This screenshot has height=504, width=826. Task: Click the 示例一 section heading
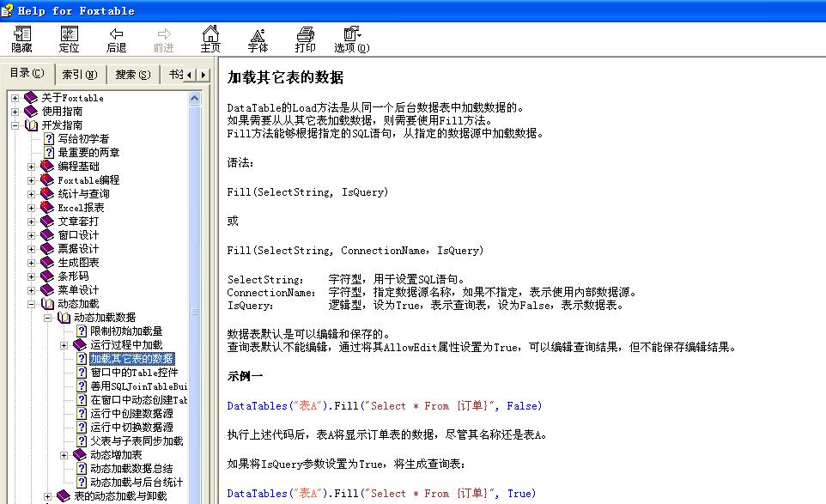(245, 376)
